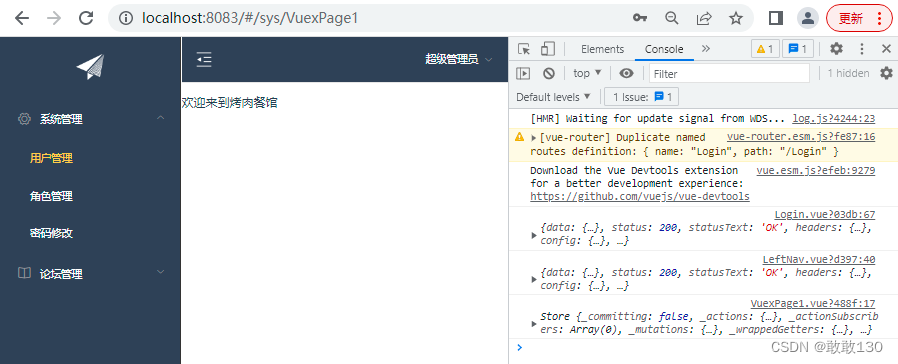Open VuexPage1.vue?488f:17 source link
This screenshot has height=364, width=898.
tap(813, 304)
